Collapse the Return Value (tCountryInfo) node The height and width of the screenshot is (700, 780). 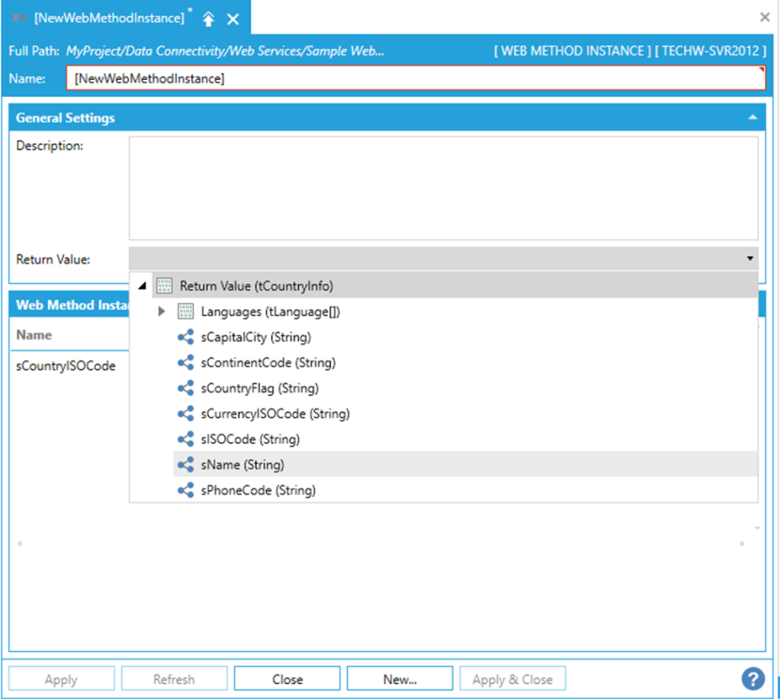[141, 286]
